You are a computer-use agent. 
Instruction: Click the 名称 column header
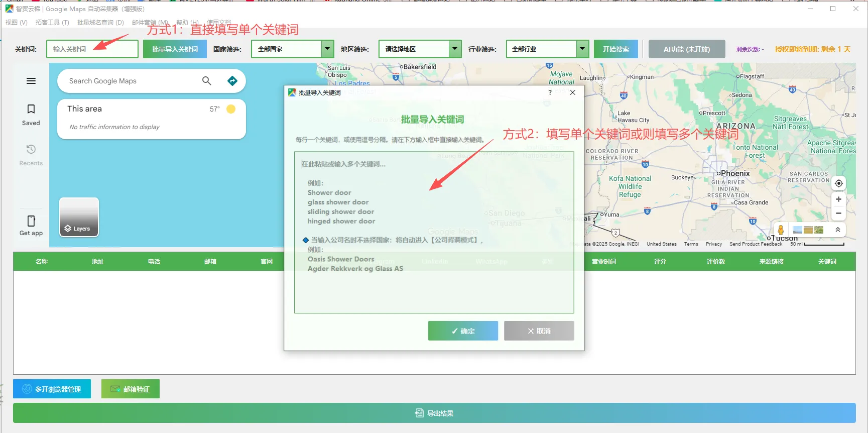(42, 262)
